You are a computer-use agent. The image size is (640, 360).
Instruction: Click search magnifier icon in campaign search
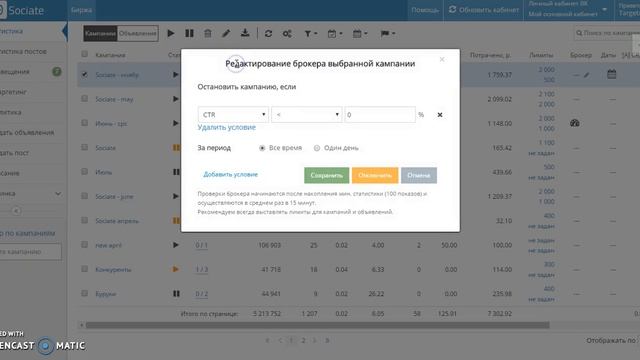click(x=579, y=33)
